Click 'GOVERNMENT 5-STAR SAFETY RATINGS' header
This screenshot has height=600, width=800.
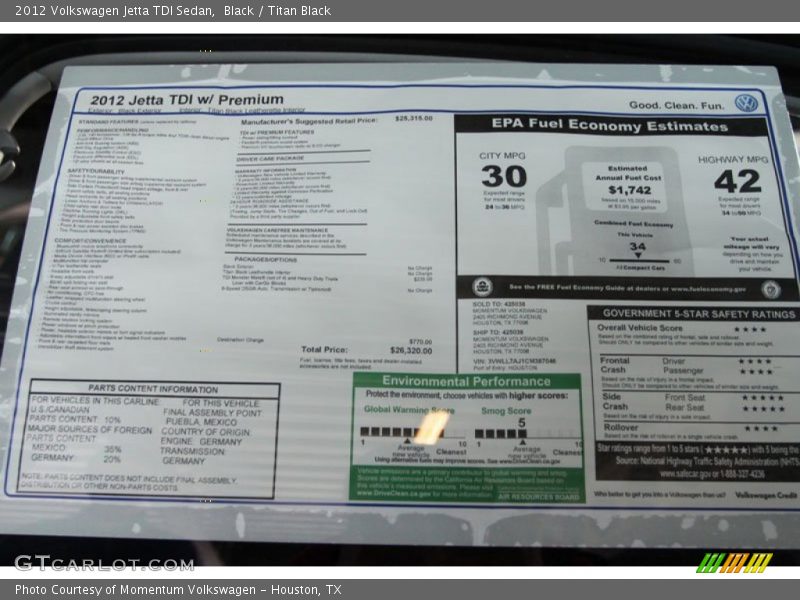(699, 314)
